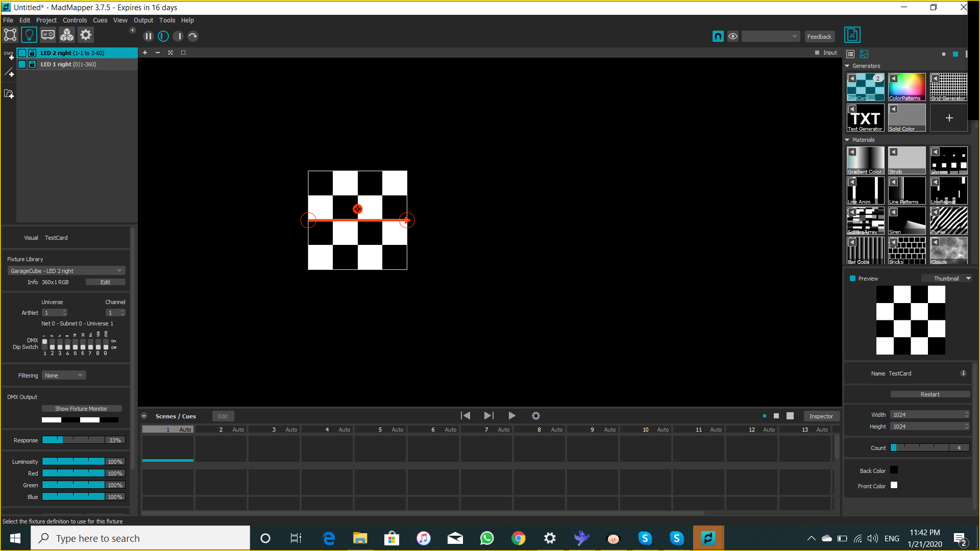Toggle the magnet snapping button
980x551 pixels.
coord(718,36)
